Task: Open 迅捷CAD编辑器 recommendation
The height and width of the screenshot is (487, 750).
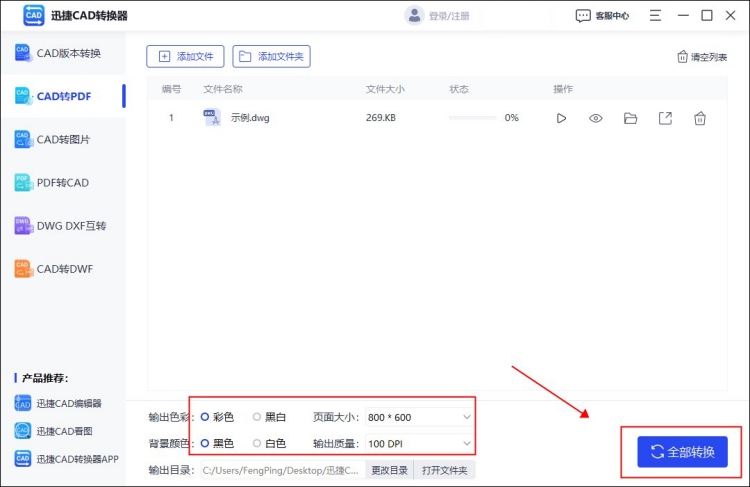Action: [x=58, y=403]
